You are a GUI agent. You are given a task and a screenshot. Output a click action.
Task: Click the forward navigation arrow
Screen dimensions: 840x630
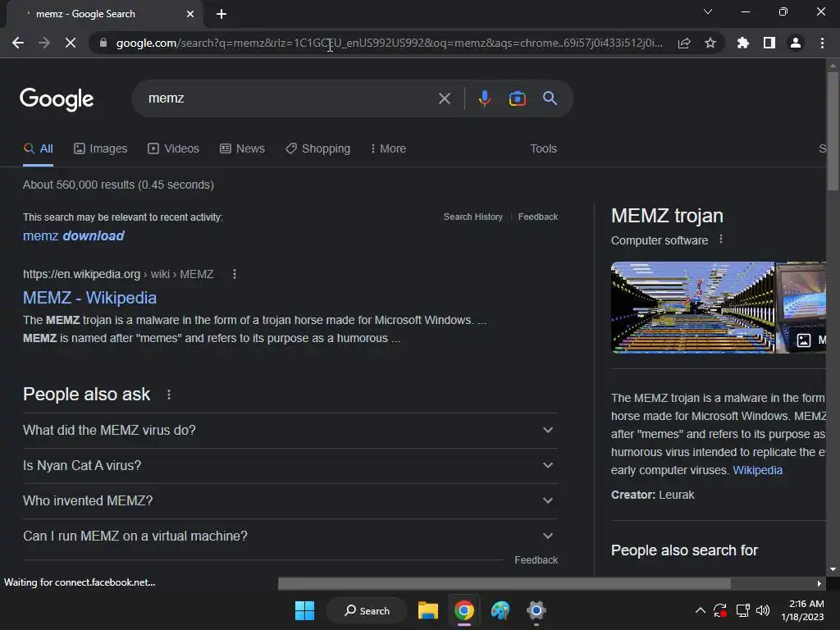(44, 43)
